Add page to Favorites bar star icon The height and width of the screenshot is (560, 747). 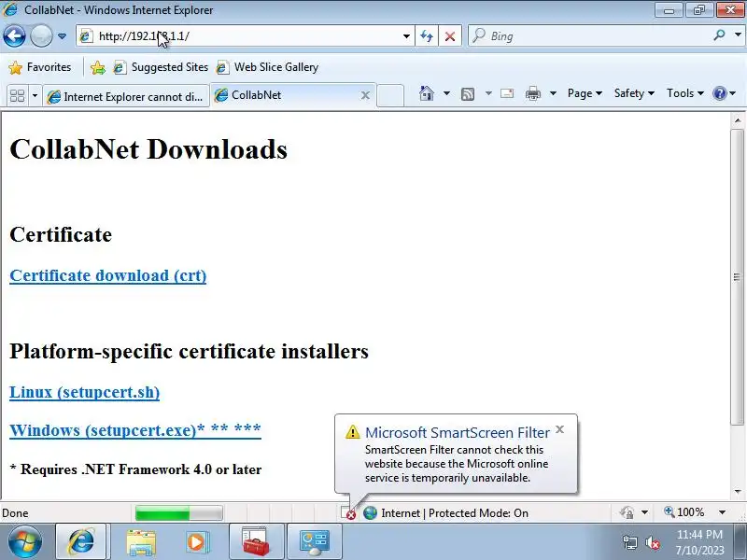pos(98,67)
